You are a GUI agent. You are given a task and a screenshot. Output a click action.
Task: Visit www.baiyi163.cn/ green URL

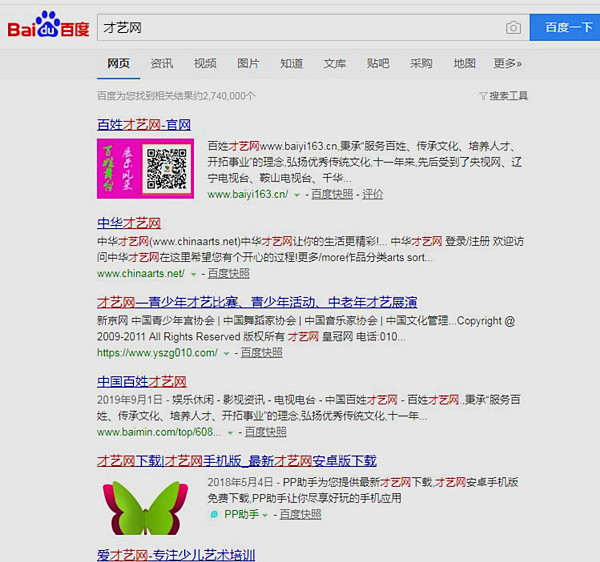click(248, 194)
